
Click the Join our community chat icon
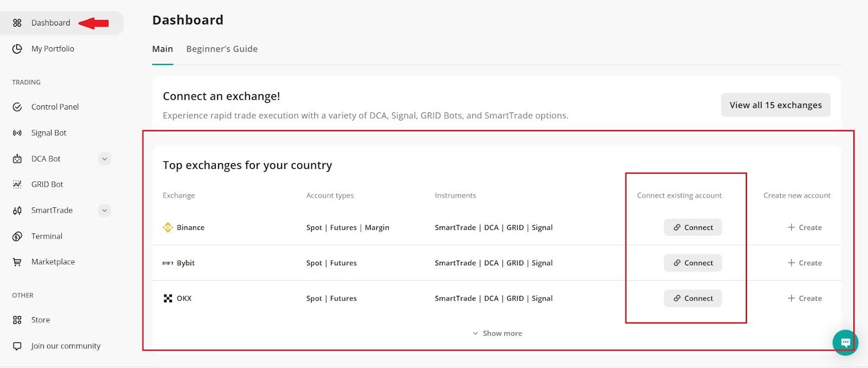pyautogui.click(x=17, y=346)
